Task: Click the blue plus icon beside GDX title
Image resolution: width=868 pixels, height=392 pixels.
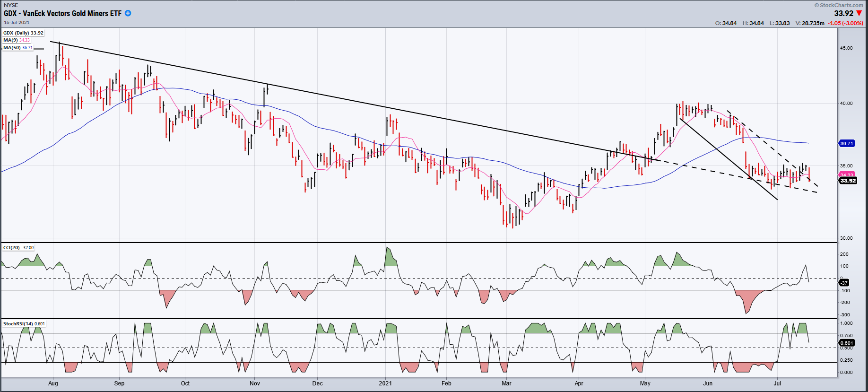Action: click(x=128, y=13)
